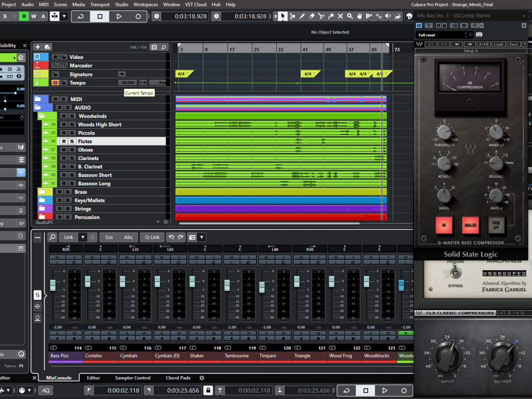Click the Sus suspend link button
The width and height of the screenshot is (532, 399).
[x=109, y=237]
